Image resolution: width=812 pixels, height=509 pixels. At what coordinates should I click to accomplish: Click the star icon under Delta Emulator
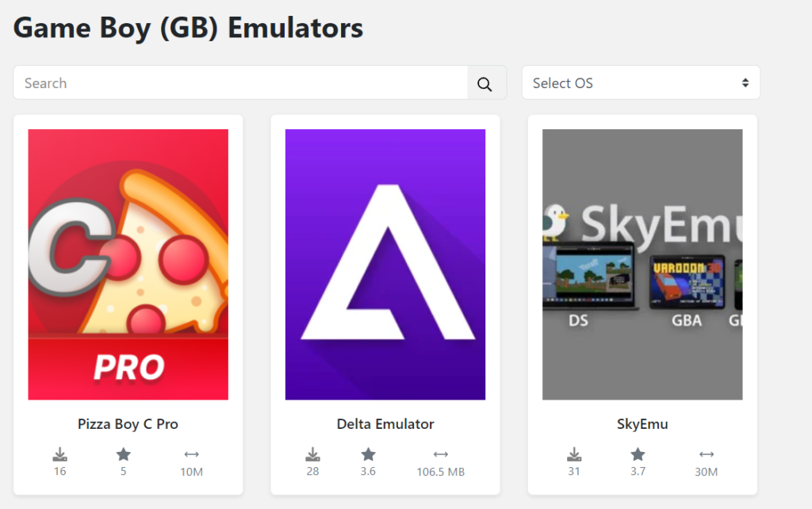(368, 453)
